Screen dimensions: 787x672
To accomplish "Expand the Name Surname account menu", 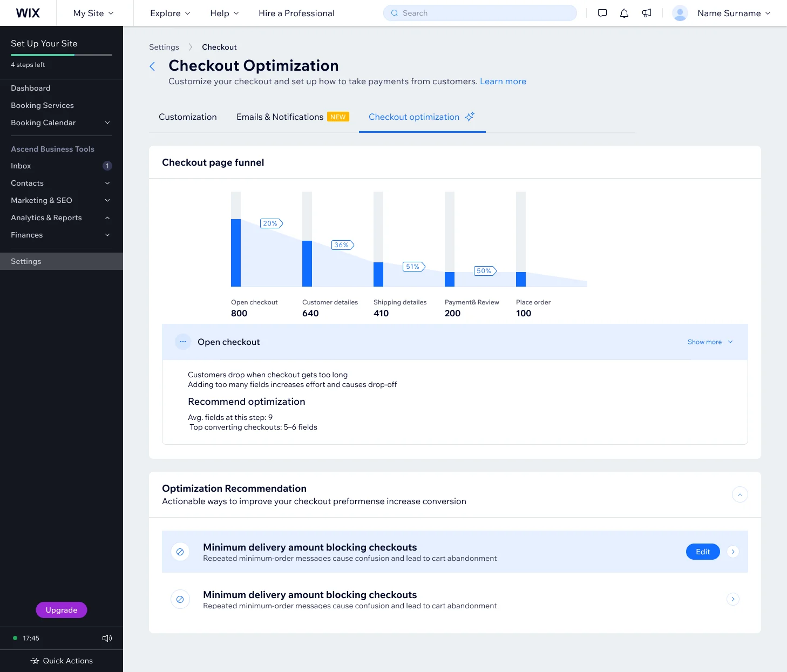I will point(734,13).
